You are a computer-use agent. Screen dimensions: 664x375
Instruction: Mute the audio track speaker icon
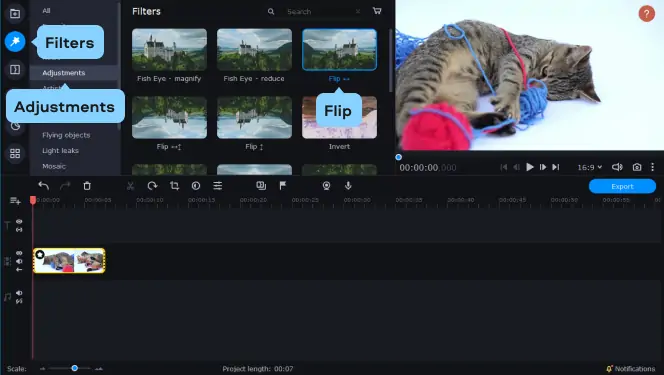[19, 293]
